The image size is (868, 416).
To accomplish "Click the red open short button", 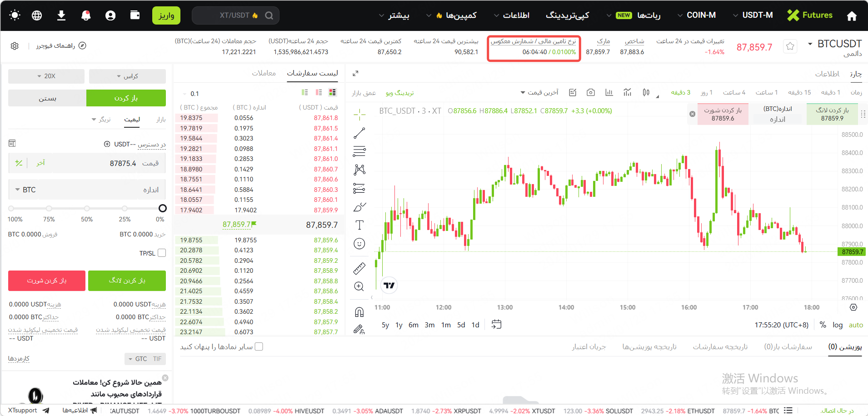I will 47,281.
